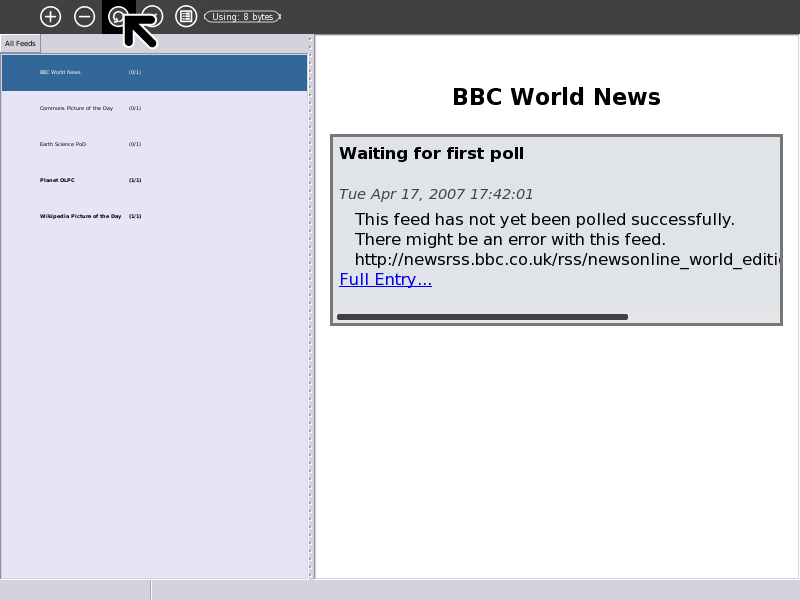Select the BBC World News feed row
Screen dimensions: 800x600
pyautogui.click(x=155, y=72)
